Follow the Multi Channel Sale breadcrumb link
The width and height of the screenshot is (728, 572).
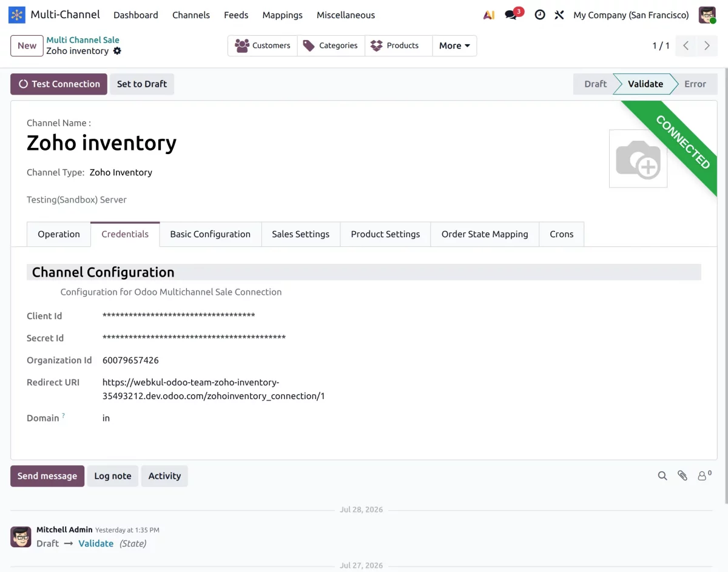click(83, 40)
